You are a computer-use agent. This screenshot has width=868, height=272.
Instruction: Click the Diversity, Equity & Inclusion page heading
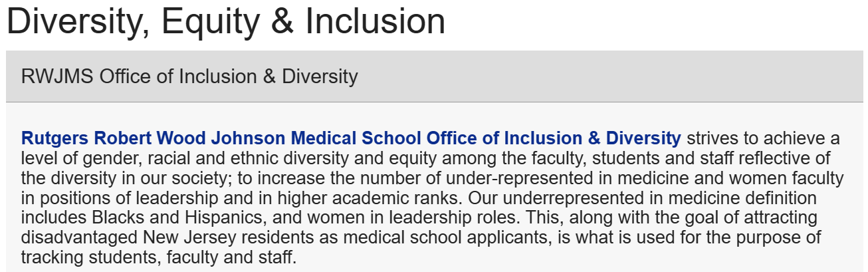pyautogui.click(x=226, y=21)
